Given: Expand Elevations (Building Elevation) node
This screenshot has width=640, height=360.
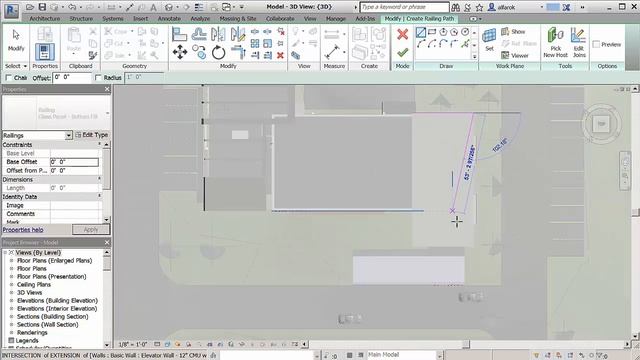Looking at the screenshot, I should pyautogui.click(x=11, y=301).
